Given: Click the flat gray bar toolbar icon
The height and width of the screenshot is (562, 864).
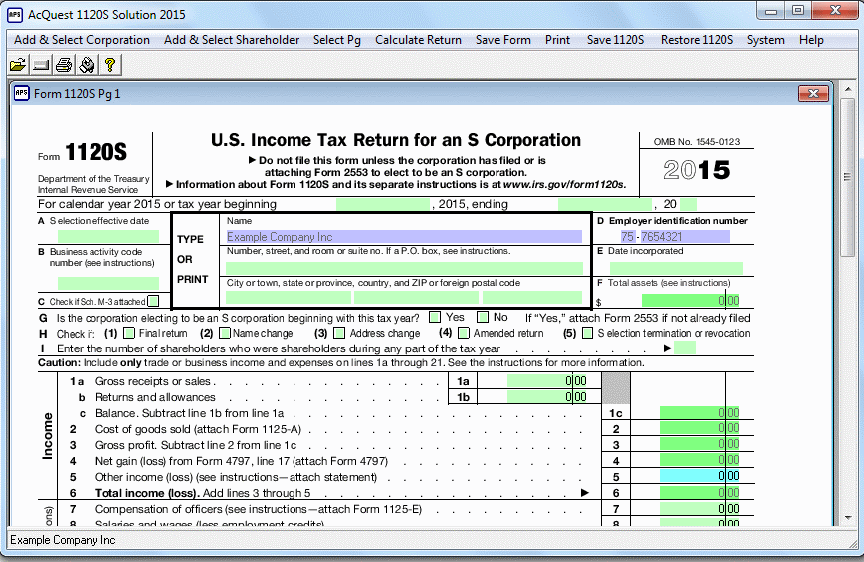Looking at the screenshot, I should click(41, 65).
